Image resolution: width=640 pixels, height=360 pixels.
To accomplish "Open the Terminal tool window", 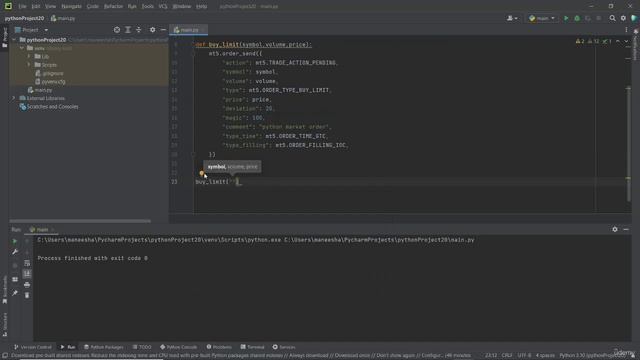I will (x=252, y=347).
